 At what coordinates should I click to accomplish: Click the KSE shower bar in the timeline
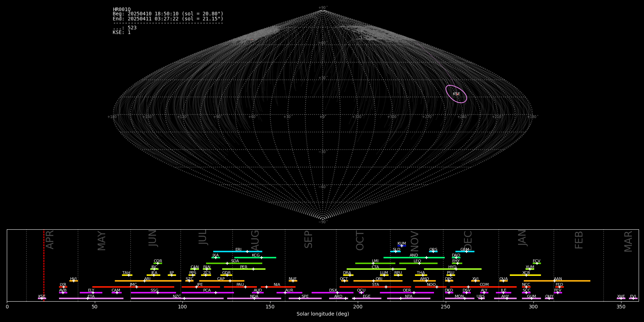tap(42, 298)
